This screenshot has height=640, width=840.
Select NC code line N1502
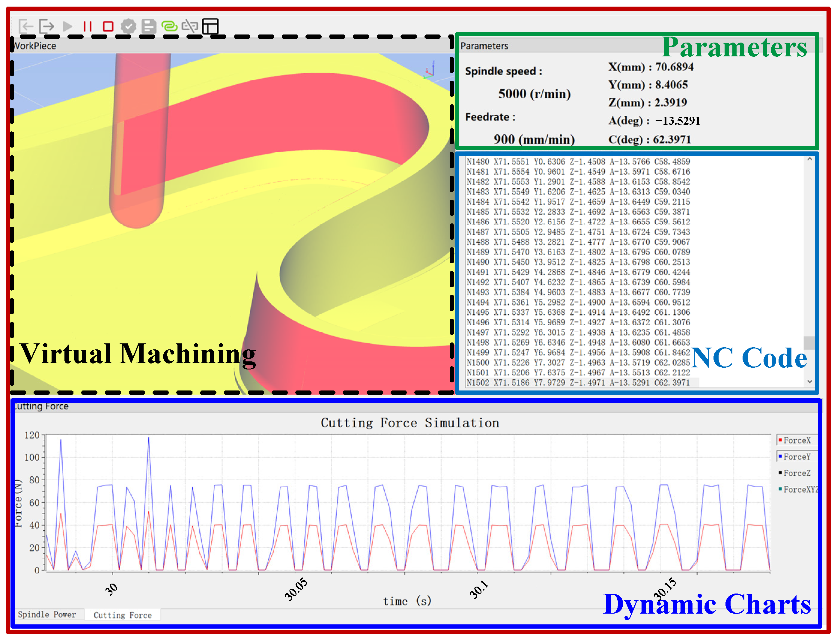578,383
